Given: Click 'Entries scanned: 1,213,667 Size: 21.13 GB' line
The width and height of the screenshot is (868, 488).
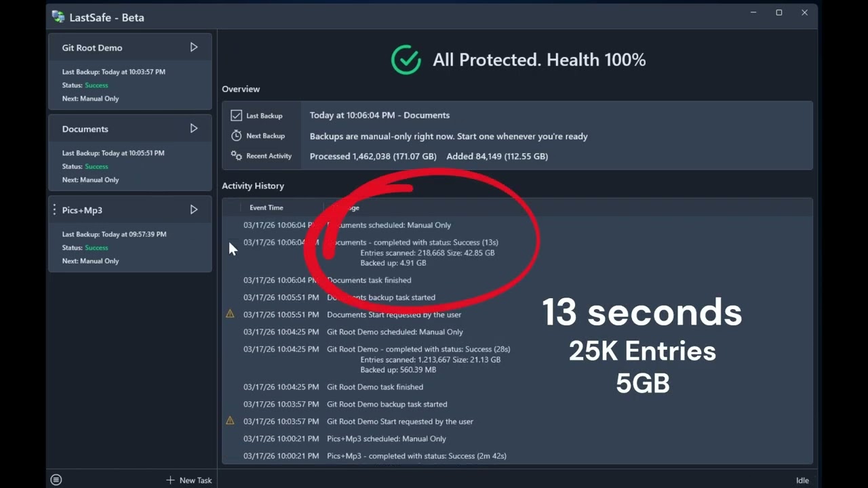Looking at the screenshot, I should (431, 360).
